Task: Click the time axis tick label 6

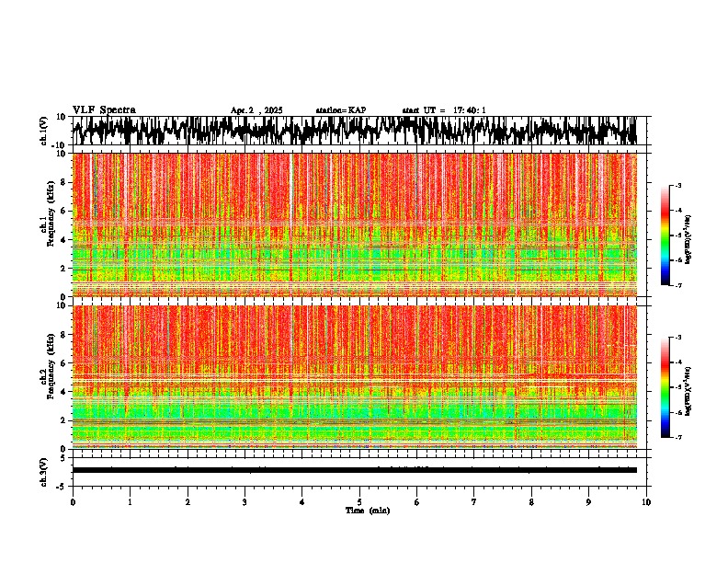Action: [x=417, y=502]
